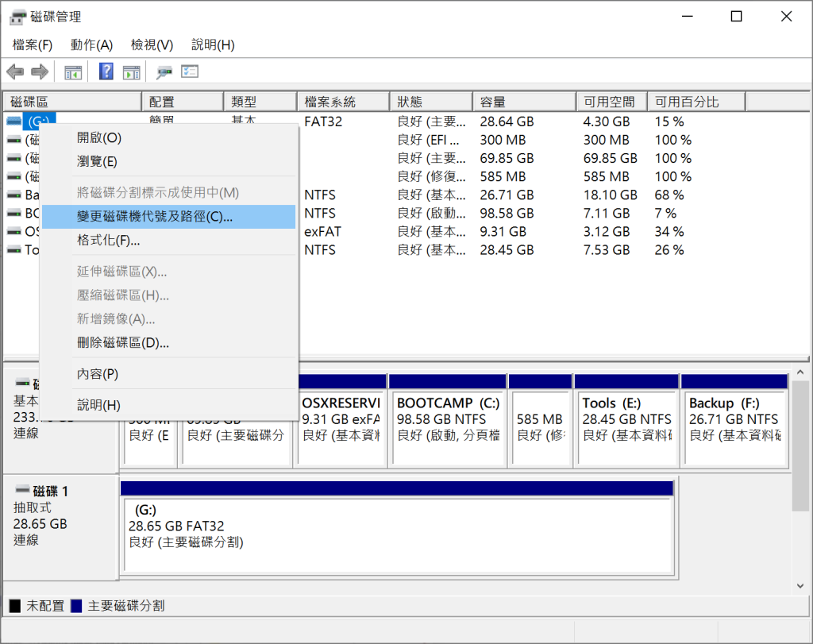Click the disk management title bar icon

17,17
